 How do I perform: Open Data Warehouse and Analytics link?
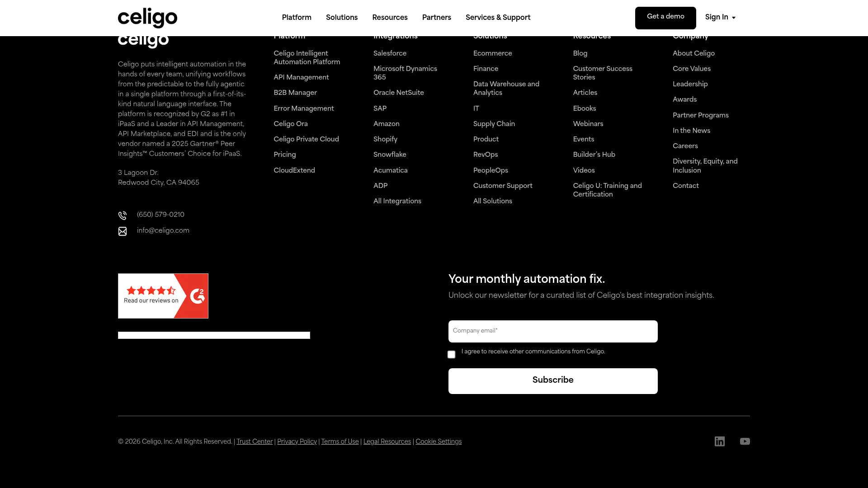pos(506,89)
